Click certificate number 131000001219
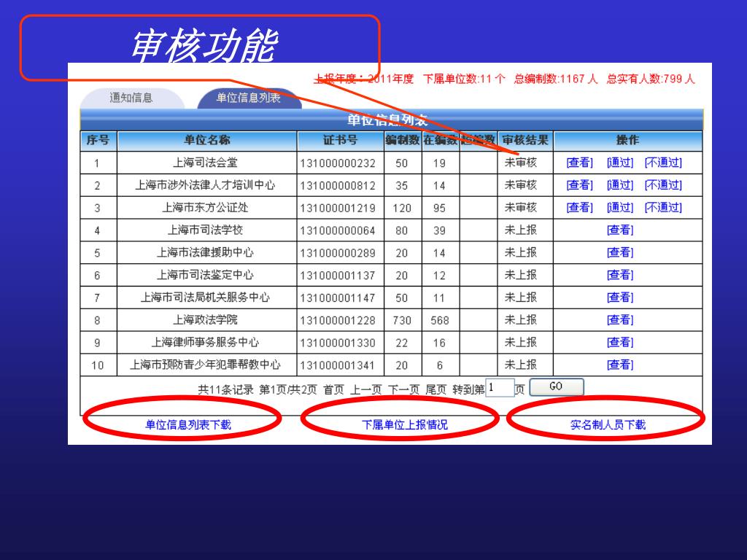 [338, 208]
